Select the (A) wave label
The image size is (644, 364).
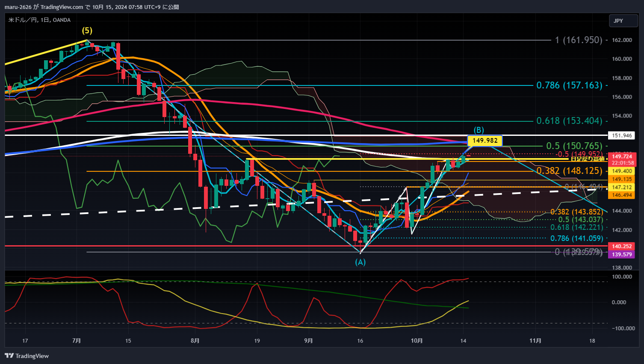(360, 262)
